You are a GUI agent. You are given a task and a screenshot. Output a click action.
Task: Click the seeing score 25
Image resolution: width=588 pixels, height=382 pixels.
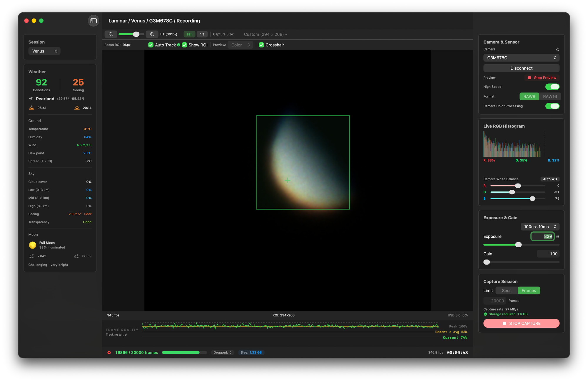tap(78, 82)
